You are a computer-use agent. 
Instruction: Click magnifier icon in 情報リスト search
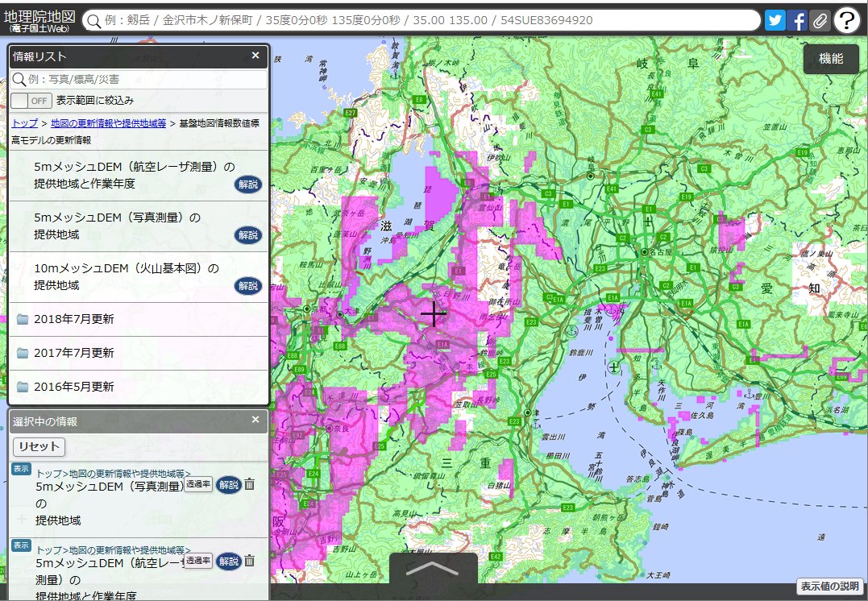(19, 79)
